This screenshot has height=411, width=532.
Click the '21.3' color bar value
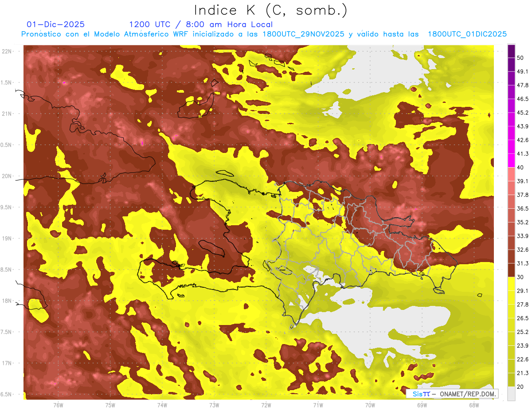click(523, 373)
